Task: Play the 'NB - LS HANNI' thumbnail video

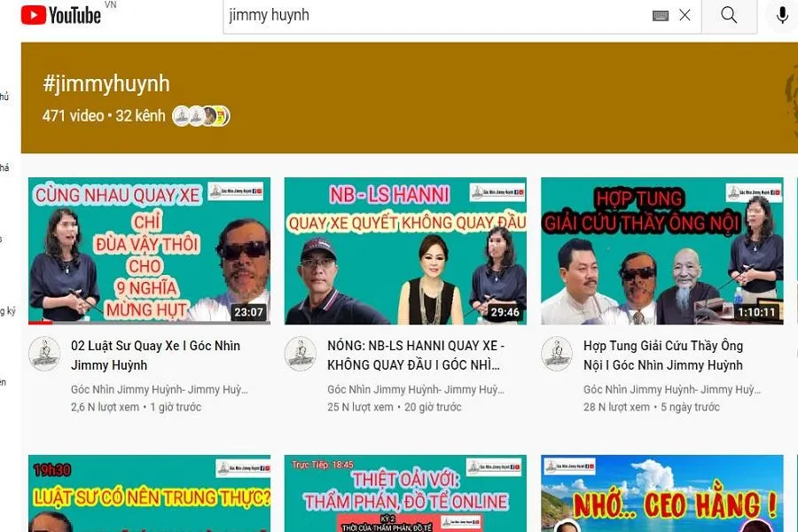Action: coord(405,251)
